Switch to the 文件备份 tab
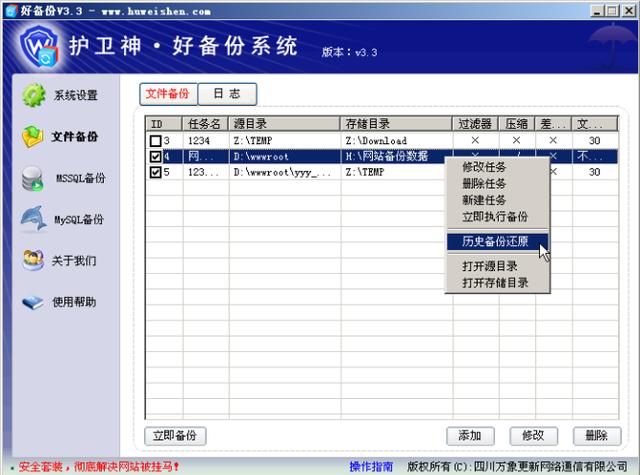This screenshot has height=475, width=640. [168, 94]
